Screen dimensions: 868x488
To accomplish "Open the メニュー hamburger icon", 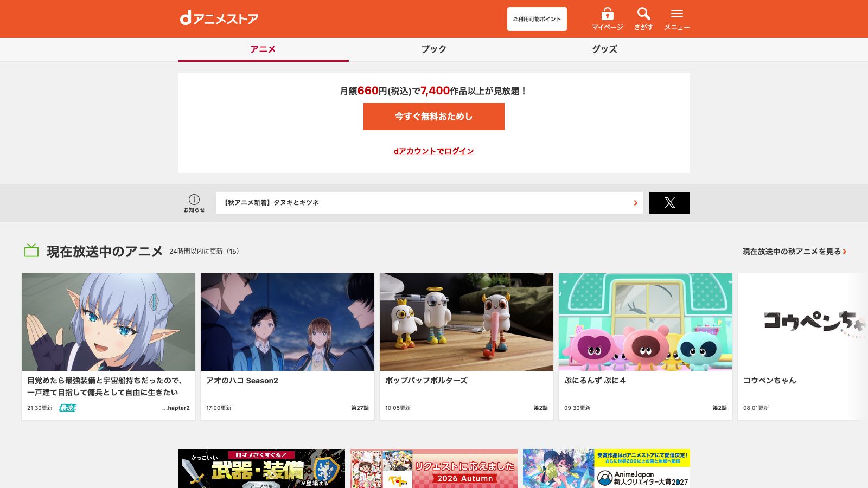I will click(x=677, y=19).
